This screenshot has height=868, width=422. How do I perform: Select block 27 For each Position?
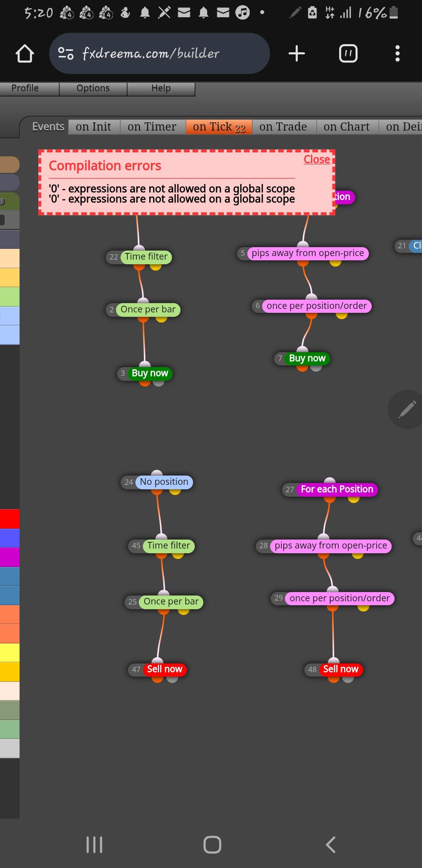[x=337, y=490]
